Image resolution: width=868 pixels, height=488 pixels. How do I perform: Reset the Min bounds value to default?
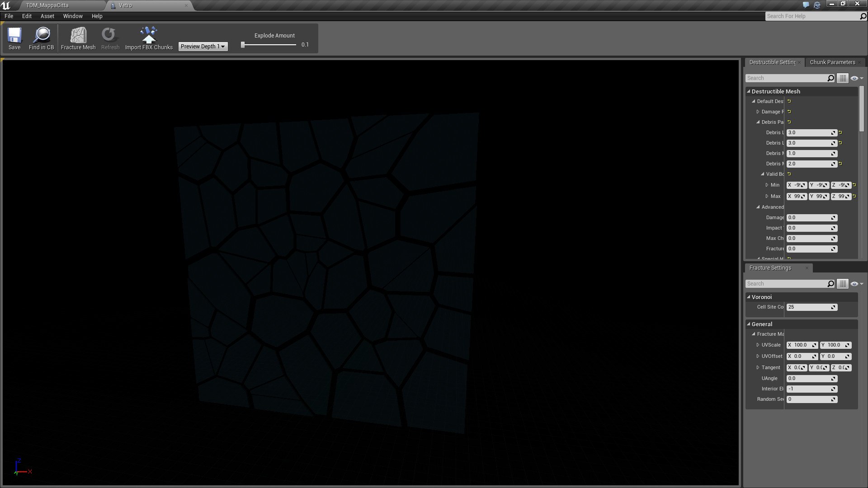tap(854, 185)
